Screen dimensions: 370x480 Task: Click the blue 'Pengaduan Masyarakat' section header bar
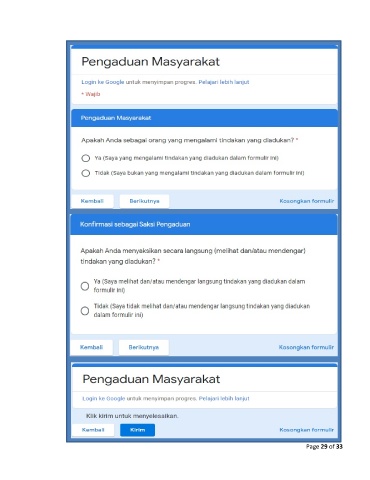[x=204, y=118]
